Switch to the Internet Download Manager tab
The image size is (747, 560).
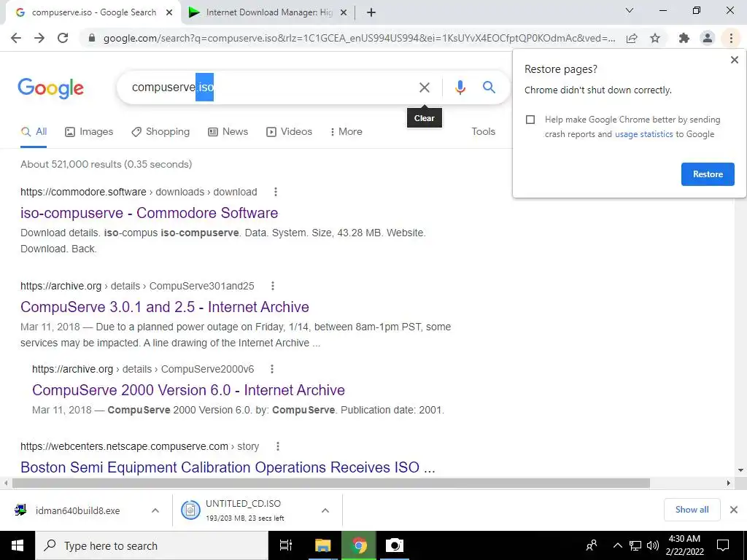[x=268, y=13]
